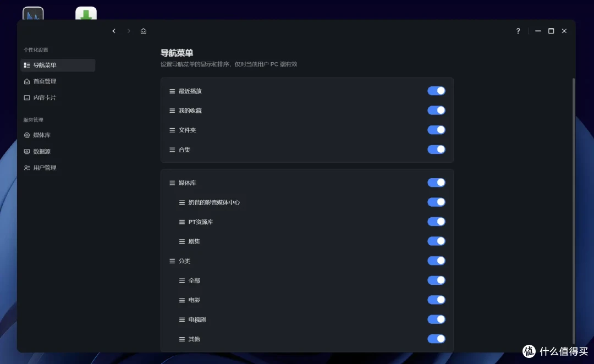Turn off the 电视剧 switch
Image resolution: width=594 pixels, height=364 pixels.
pyautogui.click(x=436, y=319)
